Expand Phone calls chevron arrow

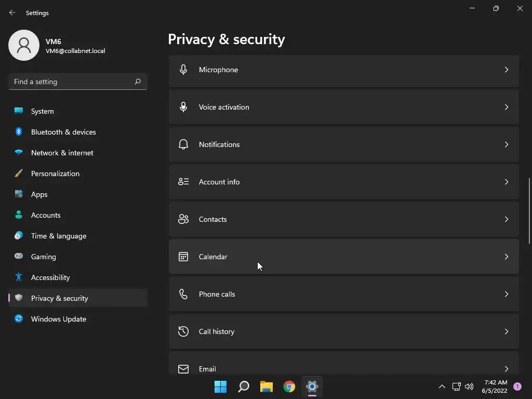[507, 294]
